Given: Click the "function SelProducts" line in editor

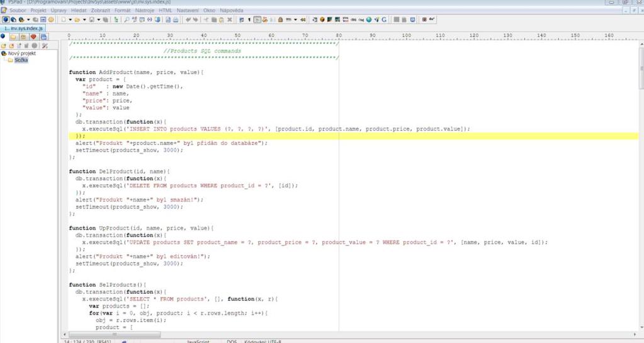Looking at the screenshot, I should point(108,284).
